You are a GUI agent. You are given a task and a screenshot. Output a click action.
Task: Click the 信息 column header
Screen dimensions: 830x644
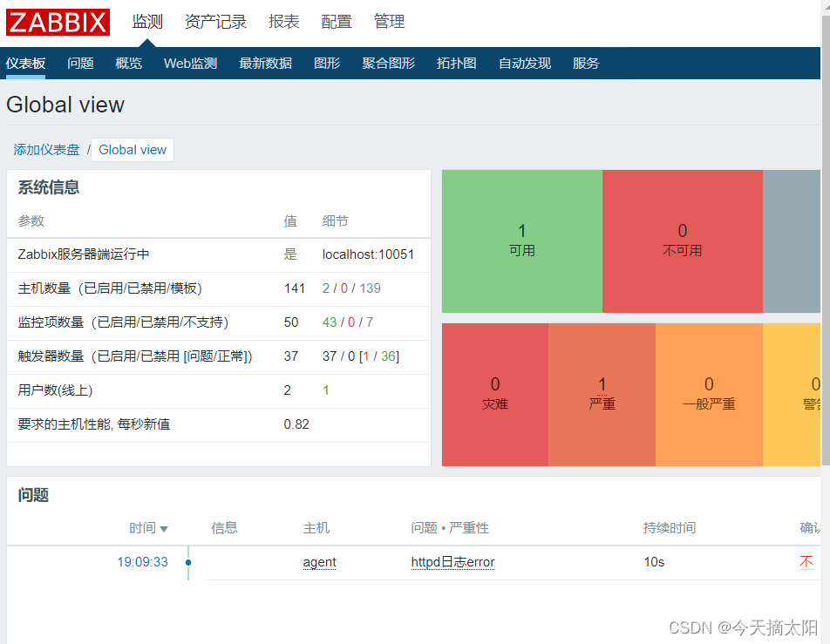click(224, 527)
